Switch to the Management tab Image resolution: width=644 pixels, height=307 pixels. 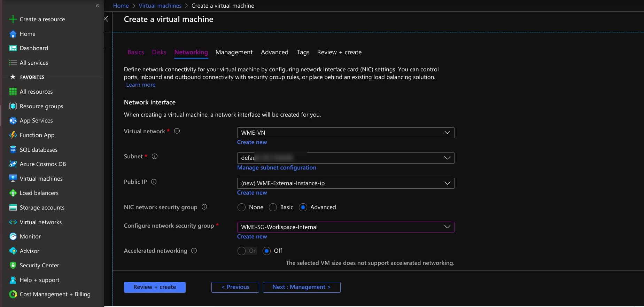[x=234, y=52]
